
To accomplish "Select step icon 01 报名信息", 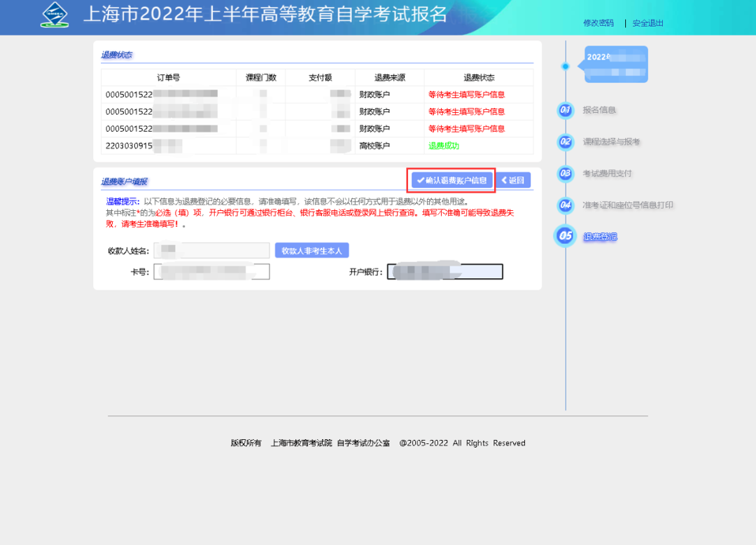I will click(565, 110).
